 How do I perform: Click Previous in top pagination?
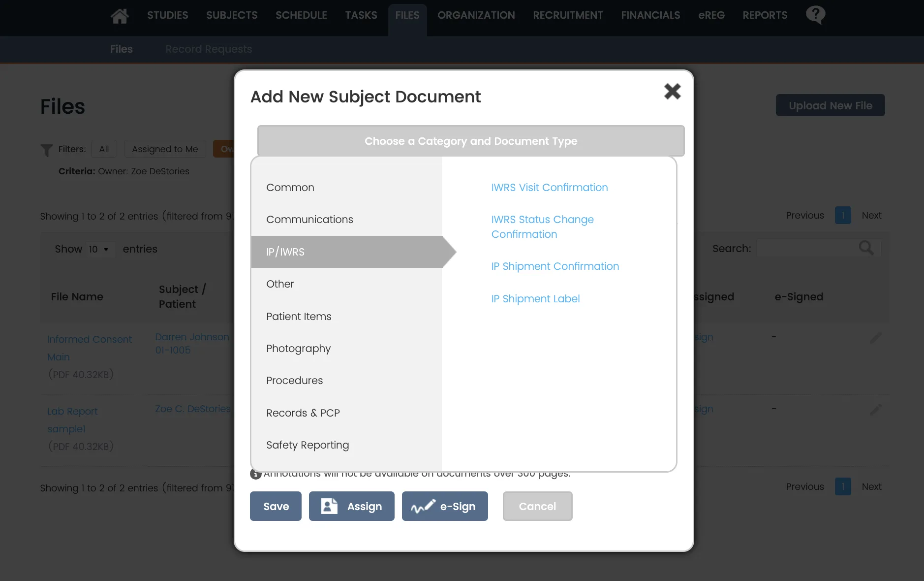click(804, 216)
